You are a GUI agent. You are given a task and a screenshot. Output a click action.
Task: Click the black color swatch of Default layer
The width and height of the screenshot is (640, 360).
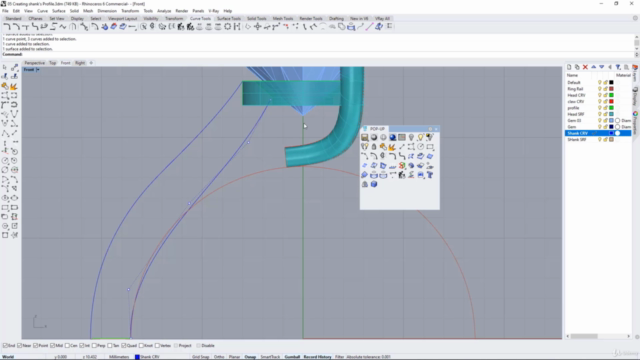[x=611, y=82]
